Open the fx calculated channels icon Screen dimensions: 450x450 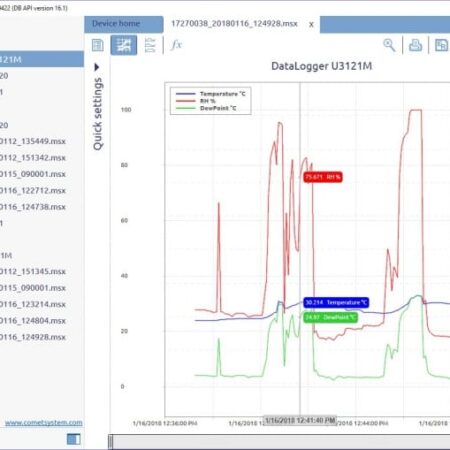[x=176, y=45]
